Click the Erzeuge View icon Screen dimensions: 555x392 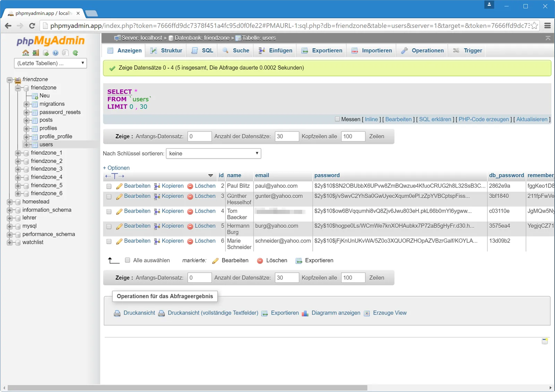click(367, 313)
